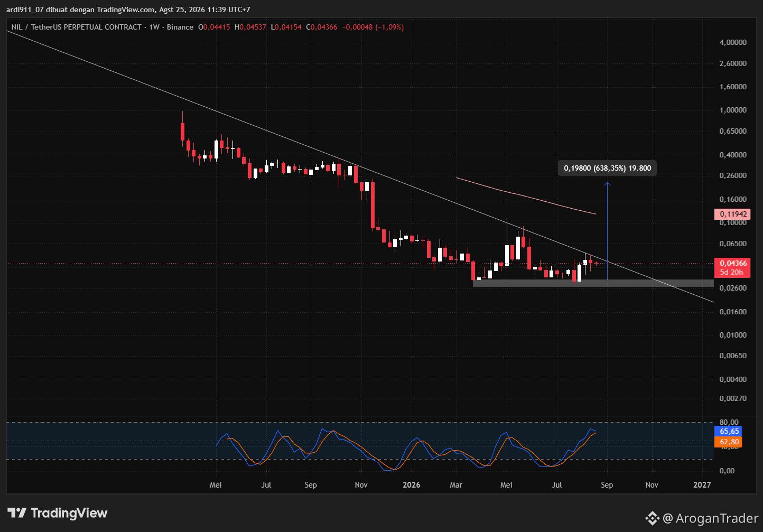Select the gray support zone rectangle

click(x=593, y=283)
